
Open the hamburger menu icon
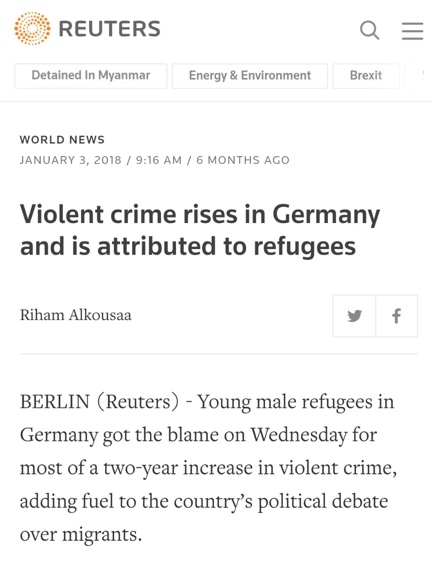pyautogui.click(x=413, y=30)
